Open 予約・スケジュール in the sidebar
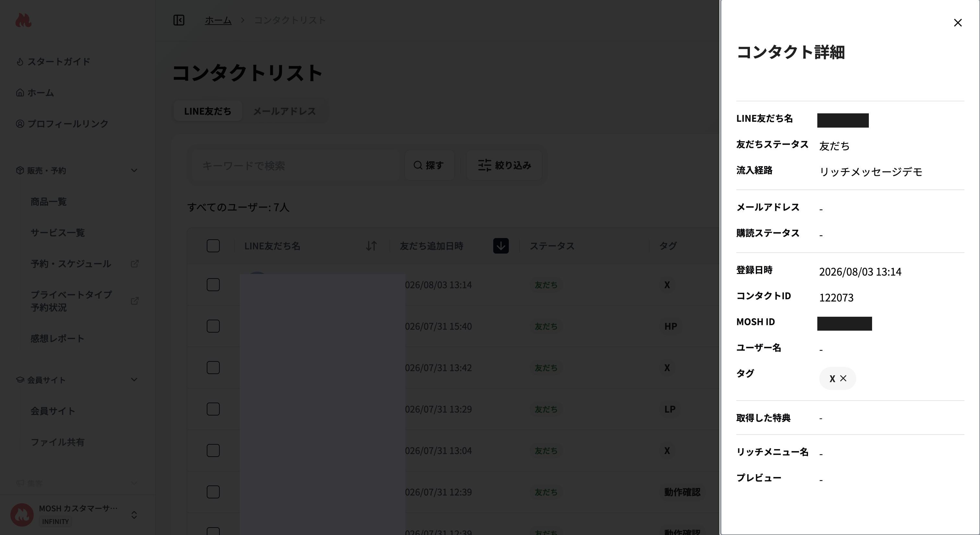This screenshot has width=980, height=535. 71,264
